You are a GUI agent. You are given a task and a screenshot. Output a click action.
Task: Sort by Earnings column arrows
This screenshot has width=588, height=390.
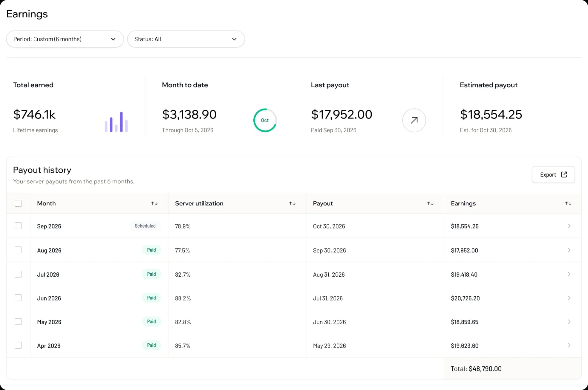(x=568, y=203)
